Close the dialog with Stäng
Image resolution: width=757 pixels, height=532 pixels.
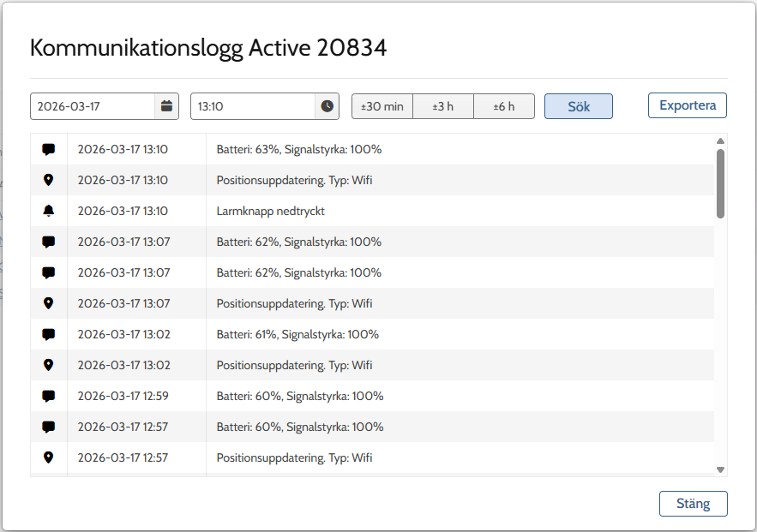coord(694,504)
